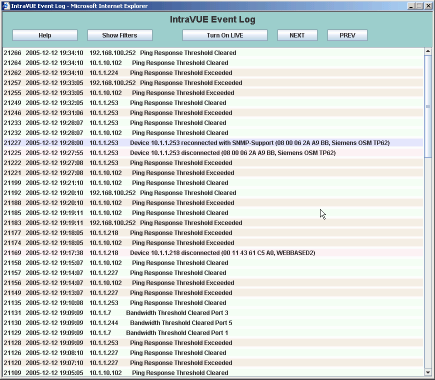Click event ID 21120
The image size is (435, 380).
[12, 363]
